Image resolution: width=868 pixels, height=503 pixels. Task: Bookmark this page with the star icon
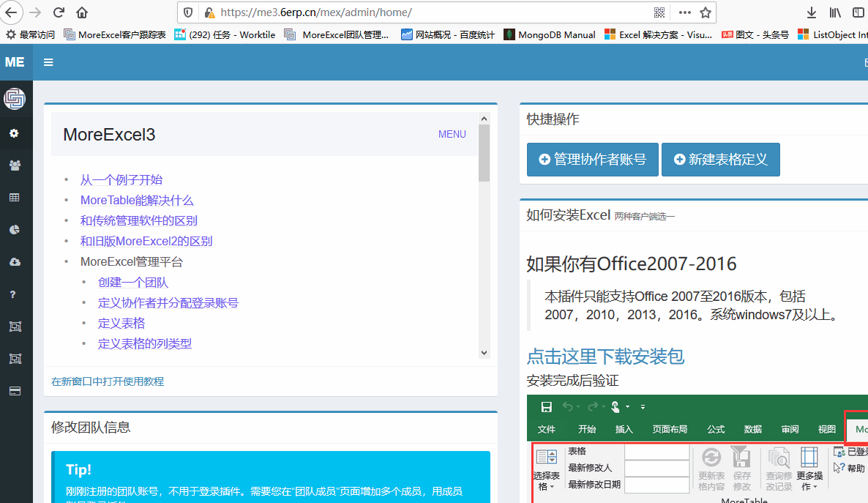coord(705,12)
